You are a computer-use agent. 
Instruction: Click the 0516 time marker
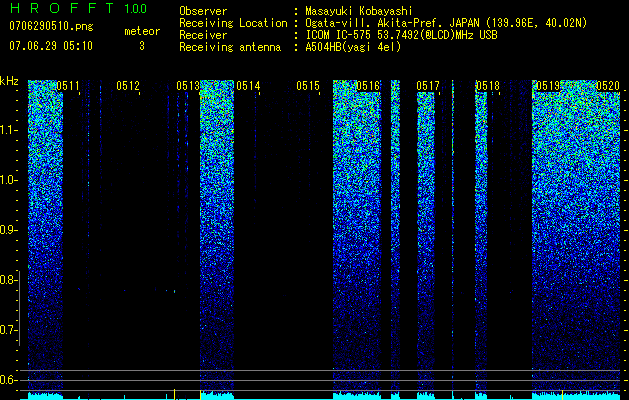368,86
